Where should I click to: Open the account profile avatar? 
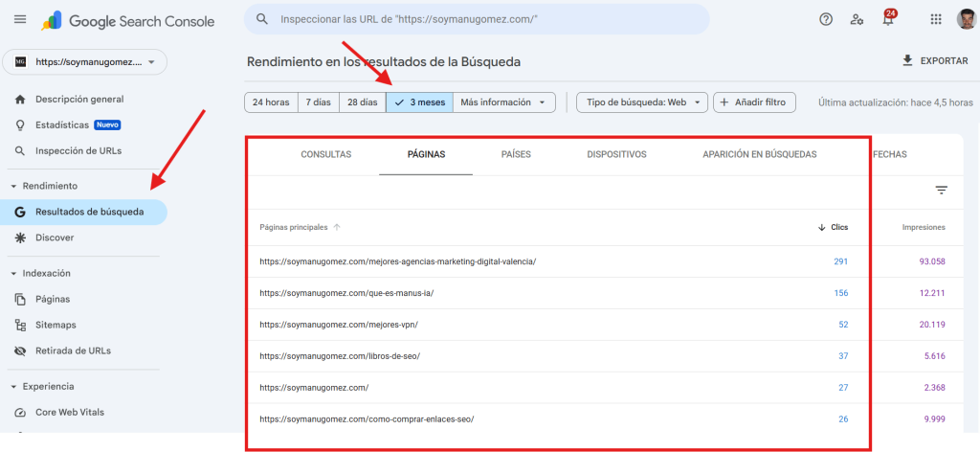pos(967,19)
